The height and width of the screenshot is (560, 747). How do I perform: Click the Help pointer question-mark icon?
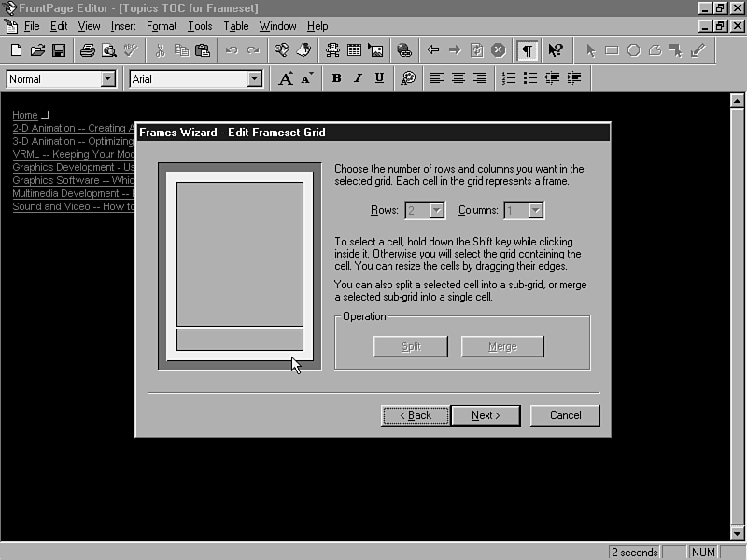point(556,50)
